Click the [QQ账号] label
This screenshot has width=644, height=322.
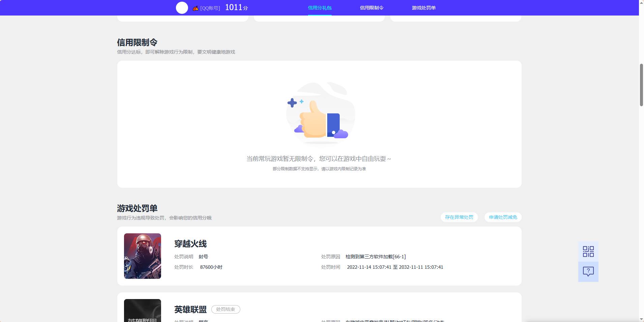pyautogui.click(x=210, y=8)
